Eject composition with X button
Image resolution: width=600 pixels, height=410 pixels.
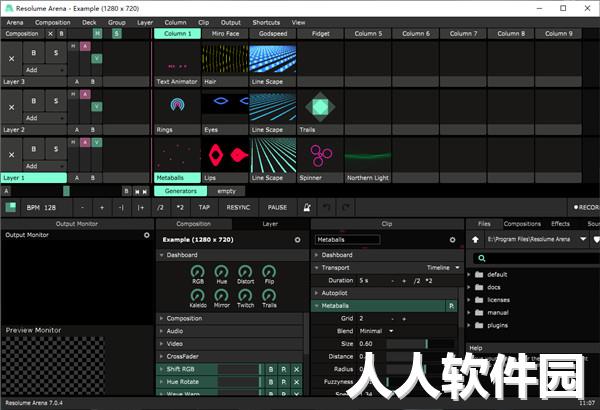pyautogui.click(x=51, y=34)
